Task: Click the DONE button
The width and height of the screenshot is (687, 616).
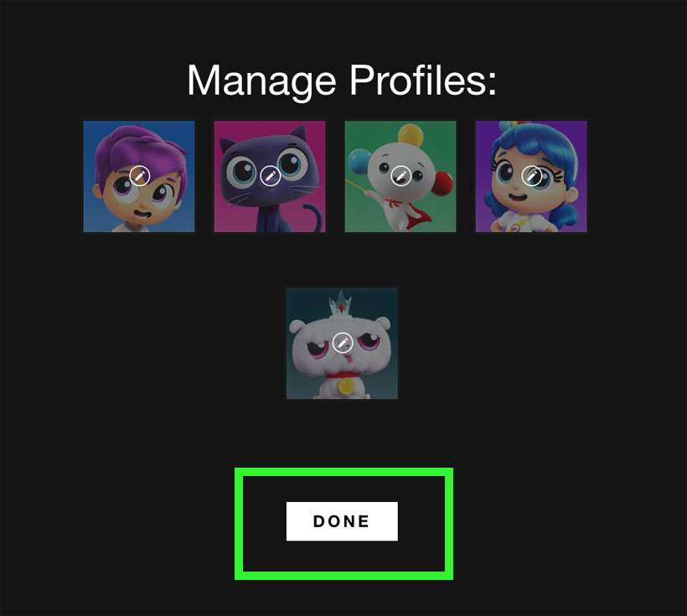Action: pos(342,521)
